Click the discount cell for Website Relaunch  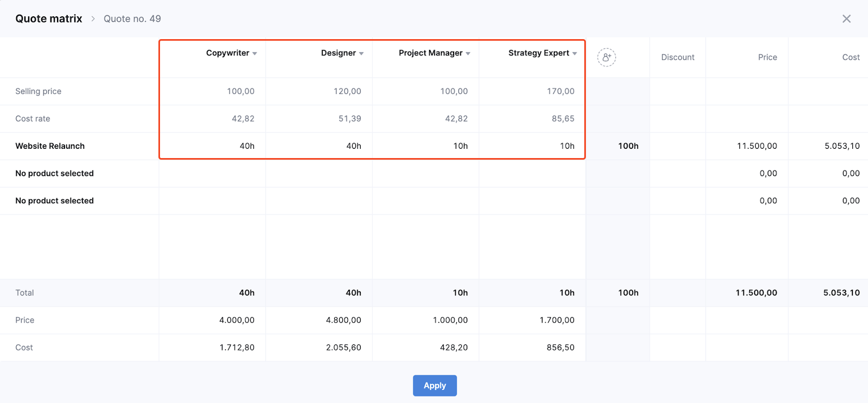(678, 146)
